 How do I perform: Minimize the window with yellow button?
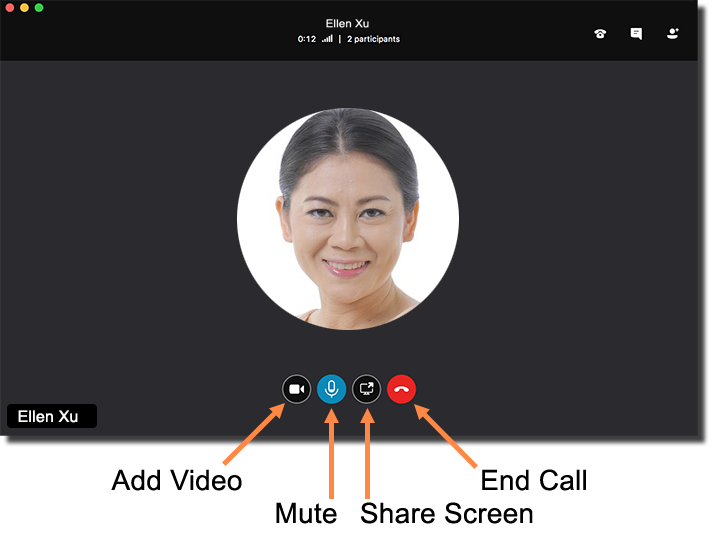(x=24, y=7)
